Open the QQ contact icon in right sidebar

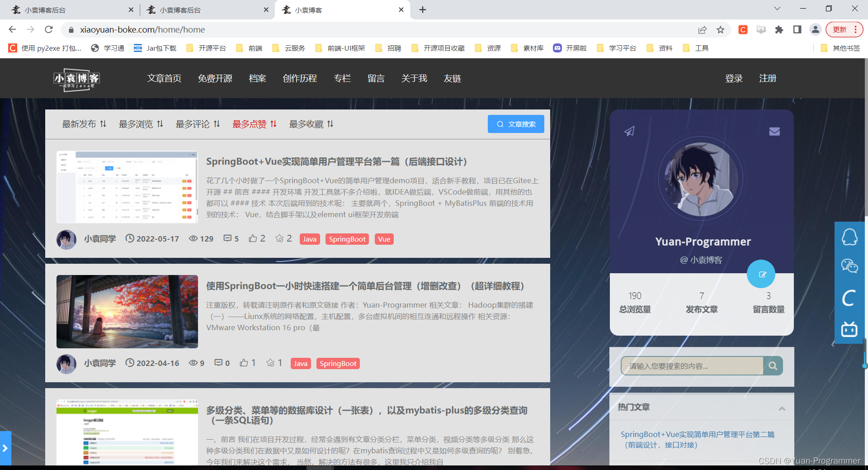tap(849, 237)
